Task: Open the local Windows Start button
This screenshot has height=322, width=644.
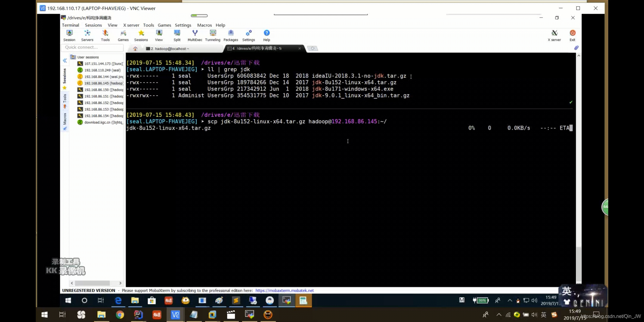Action: (x=44, y=315)
